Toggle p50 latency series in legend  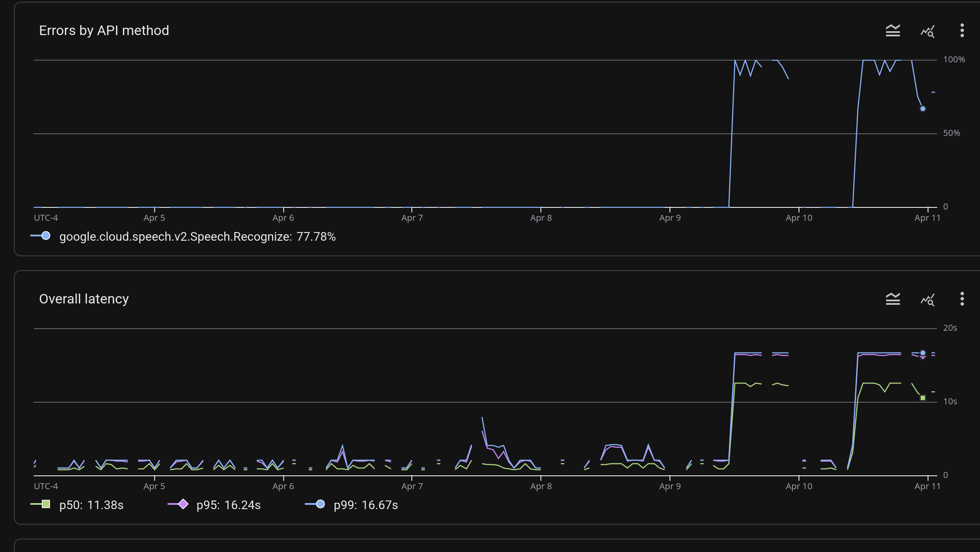[91, 505]
